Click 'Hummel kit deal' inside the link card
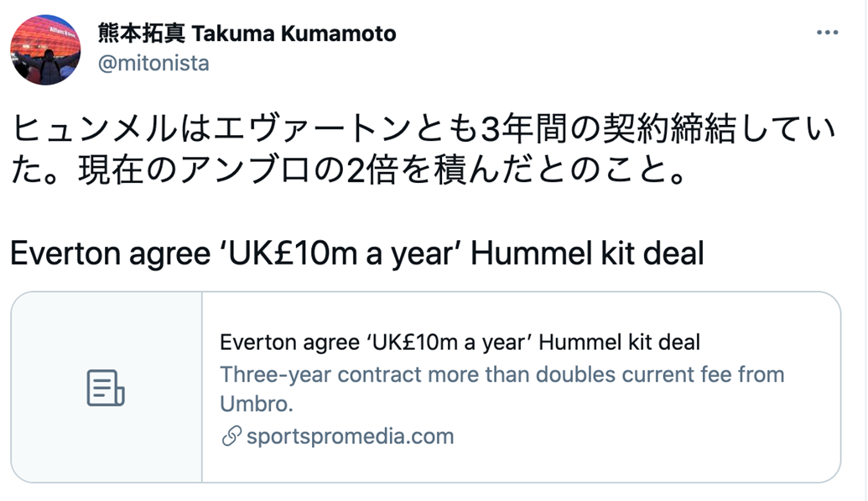The width and height of the screenshot is (868, 501). 619,342
